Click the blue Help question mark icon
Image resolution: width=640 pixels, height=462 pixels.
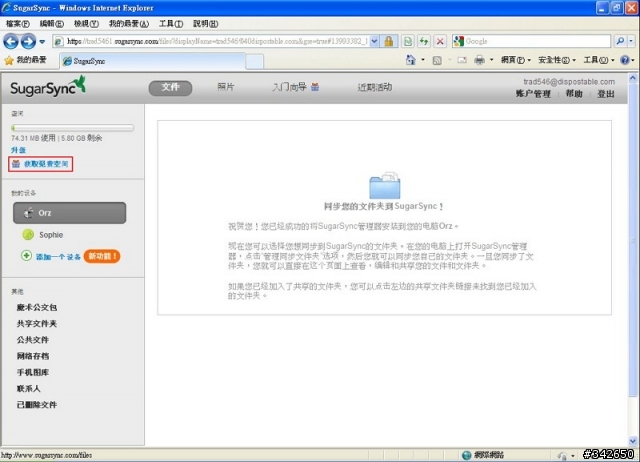point(624,60)
